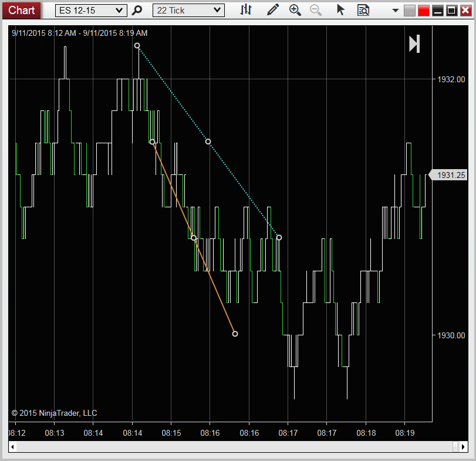Select the grayed zoom out tool
The width and height of the screenshot is (476, 461).
316,10
